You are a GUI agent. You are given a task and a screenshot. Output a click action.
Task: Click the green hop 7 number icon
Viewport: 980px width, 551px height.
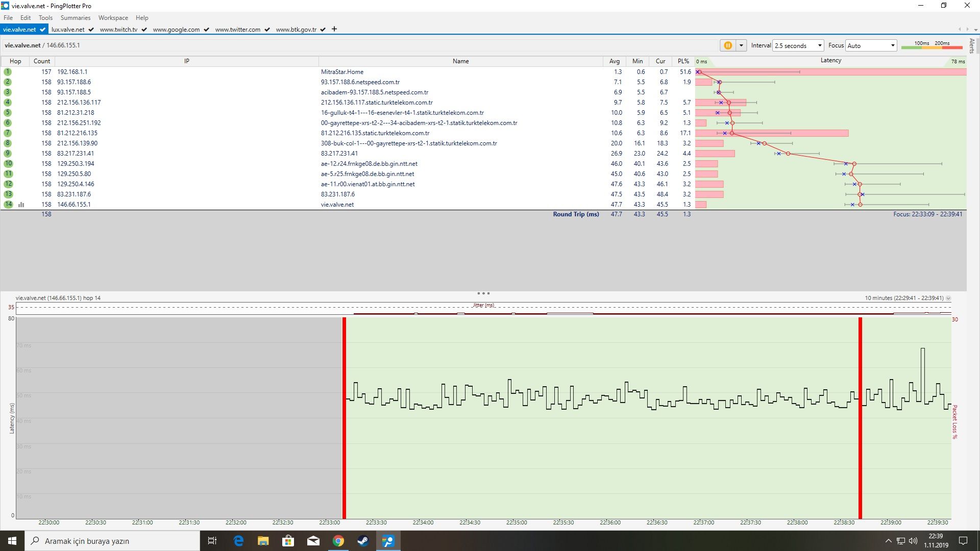(x=8, y=133)
